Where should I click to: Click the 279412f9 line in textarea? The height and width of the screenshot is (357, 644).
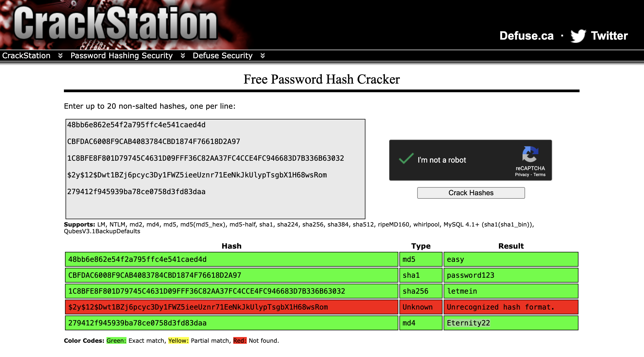coord(136,192)
